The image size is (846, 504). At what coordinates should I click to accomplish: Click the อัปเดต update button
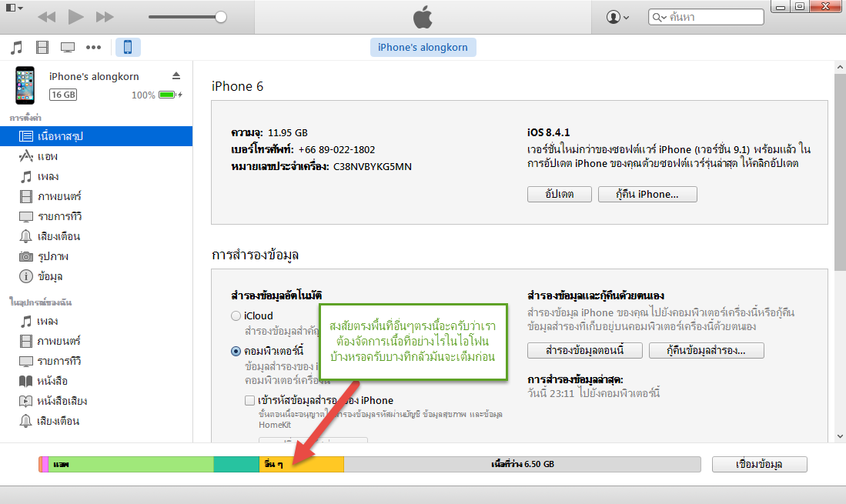[x=560, y=194]
